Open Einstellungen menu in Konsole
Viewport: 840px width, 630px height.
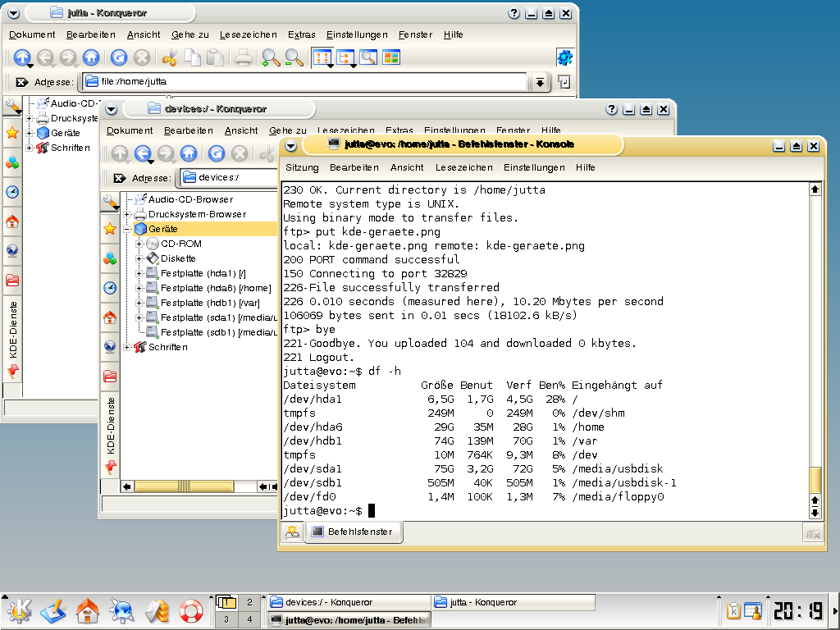tap(534, 167)
